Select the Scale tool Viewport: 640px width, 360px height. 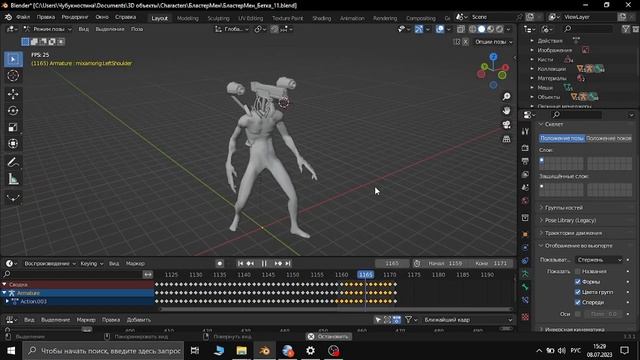coord(13,127)
